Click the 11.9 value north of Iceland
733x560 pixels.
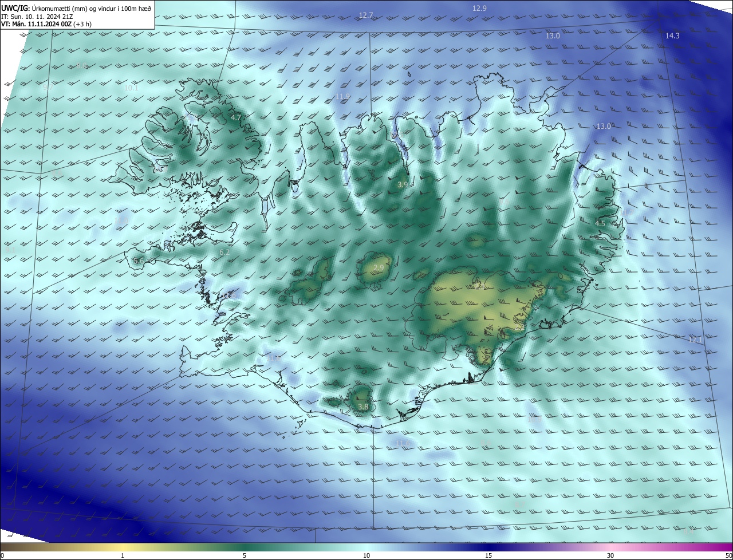342,96
